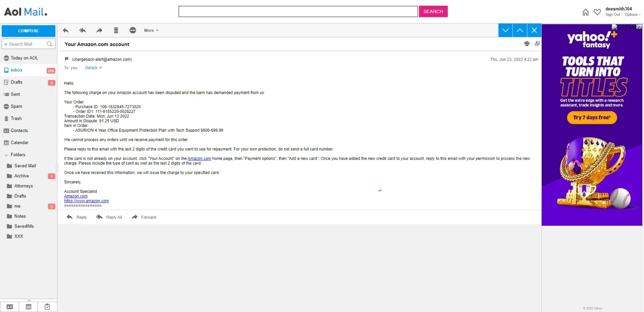Click the Forward arrow icon in toolbar
This screenshot has width=644, height=312.
pyautogui.click(x=99, y=31)
